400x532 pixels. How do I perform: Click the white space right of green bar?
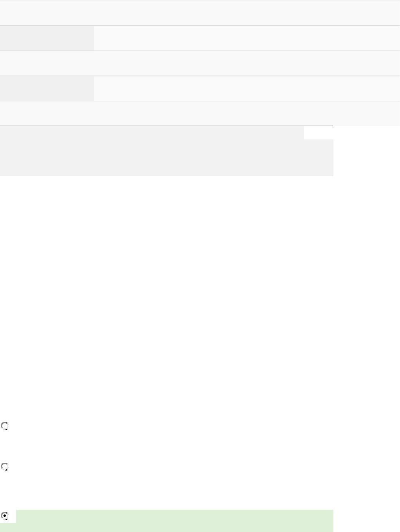(x=366, y=521)
